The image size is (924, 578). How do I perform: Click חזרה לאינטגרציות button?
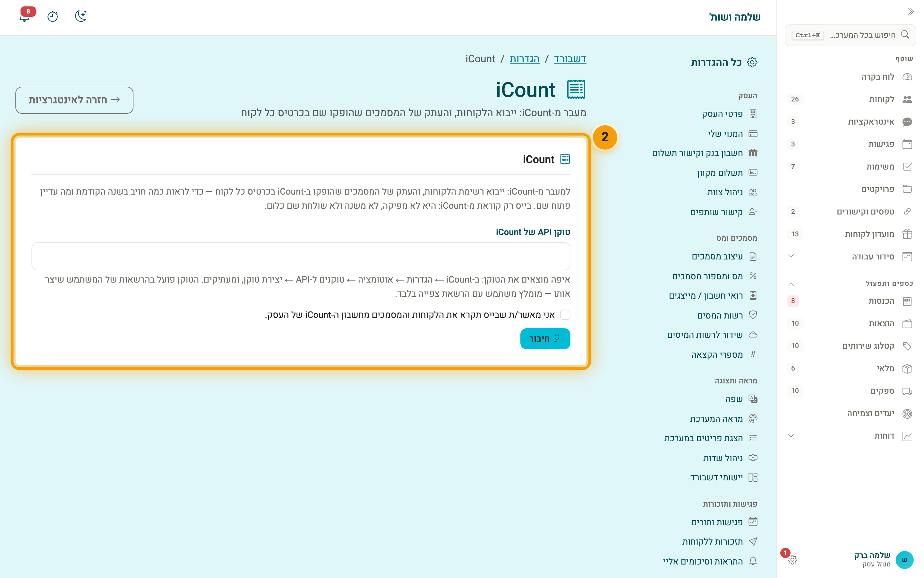click(74, 100)
